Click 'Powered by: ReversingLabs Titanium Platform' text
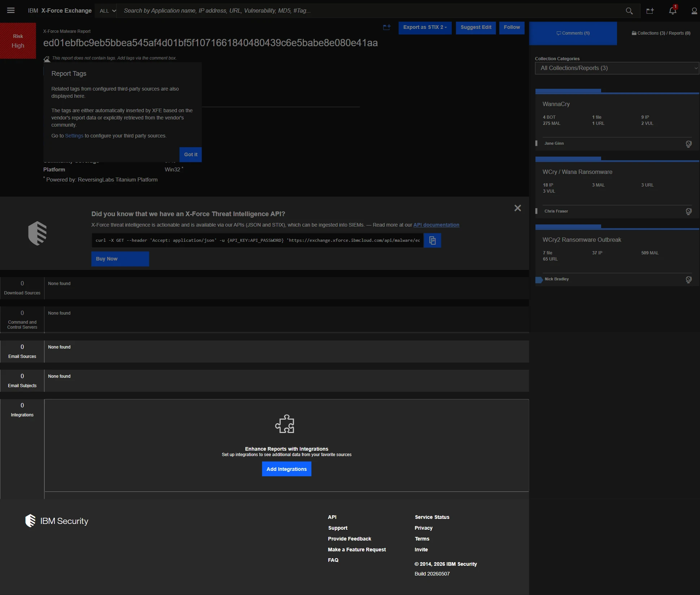Viewport: 700px width, 595px height. 102,180
